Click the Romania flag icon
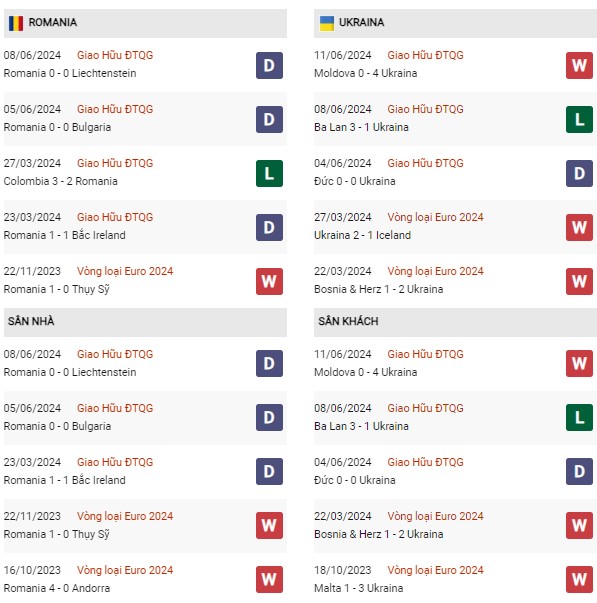The width and height of the screenshot is (597, 603). pyautogui.click(x=16, y=23)
